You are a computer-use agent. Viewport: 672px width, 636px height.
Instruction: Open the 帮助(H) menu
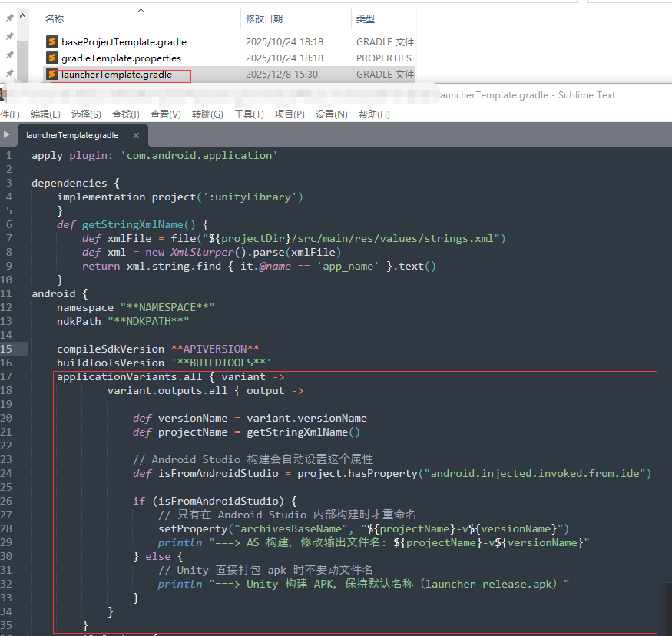pyautogui.click(x=374, y=114)
